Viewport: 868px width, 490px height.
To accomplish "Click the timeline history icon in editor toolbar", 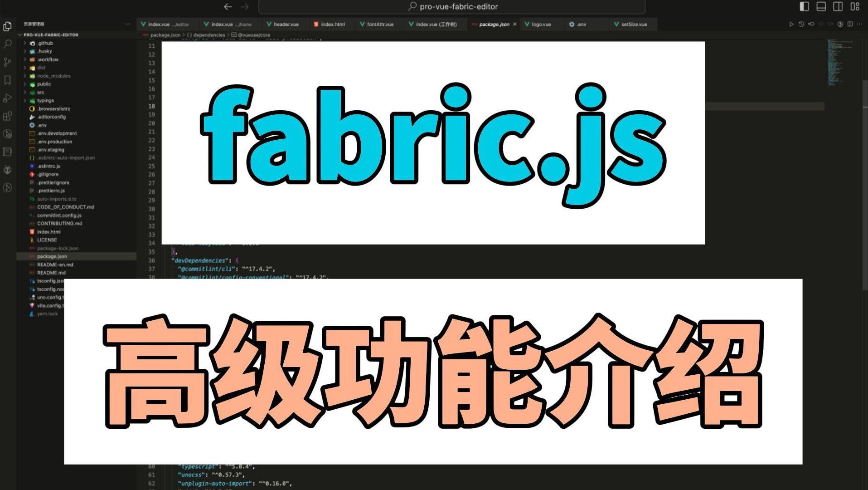I will pyautogui.click(x=801, y=24).
